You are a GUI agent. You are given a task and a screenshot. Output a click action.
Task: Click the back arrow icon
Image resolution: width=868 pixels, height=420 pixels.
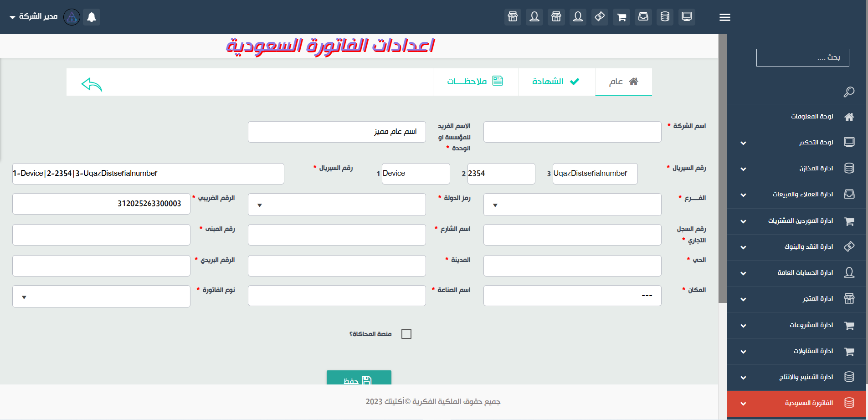click(x=92, y=84)
